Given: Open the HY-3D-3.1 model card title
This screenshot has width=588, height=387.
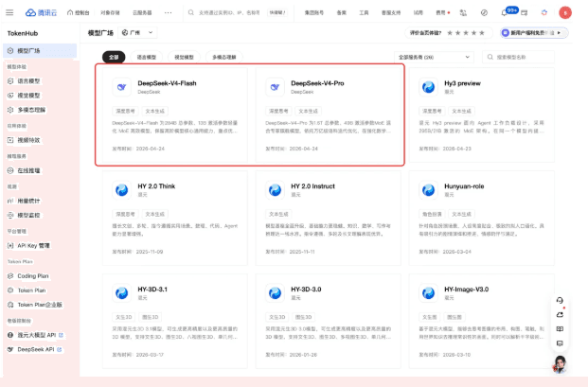Looking at the screenshot, I should (152, 290).
